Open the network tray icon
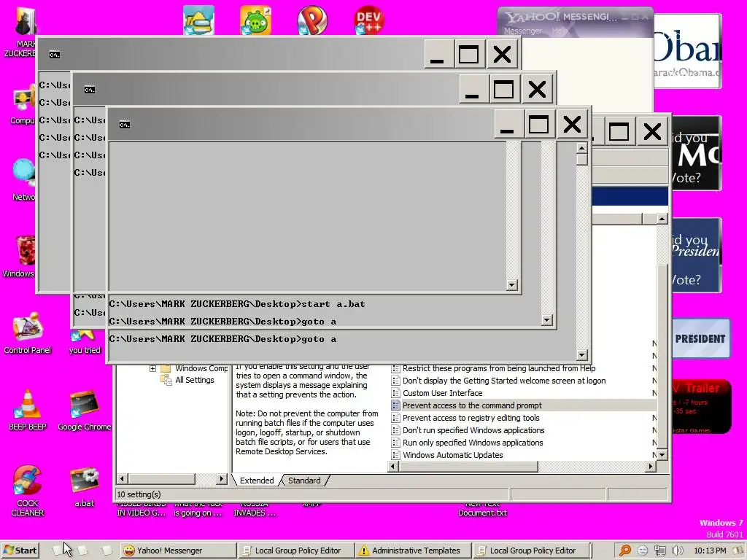The height and width of the screenshot is (560, 747). pyautogui.click(x=659, y=551)
